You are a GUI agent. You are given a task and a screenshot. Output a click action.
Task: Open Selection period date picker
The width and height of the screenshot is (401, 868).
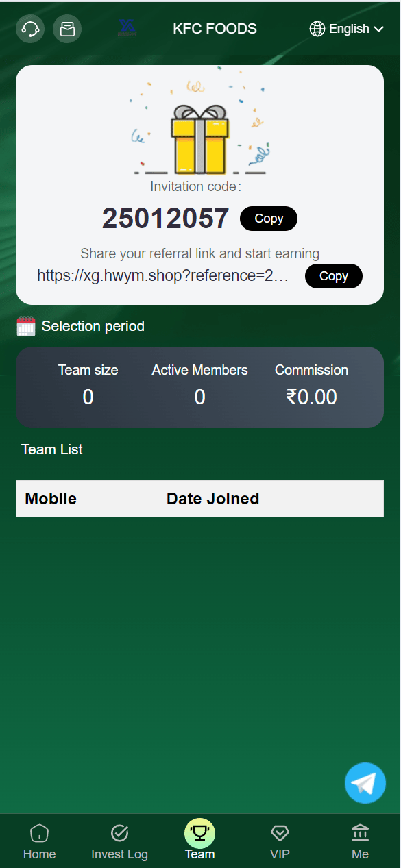93,326
